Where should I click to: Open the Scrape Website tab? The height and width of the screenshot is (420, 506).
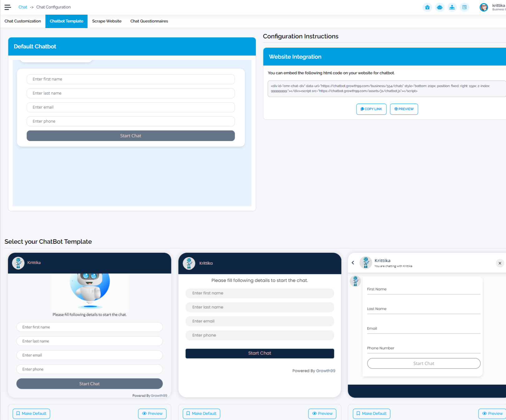[x=107, y=21]
